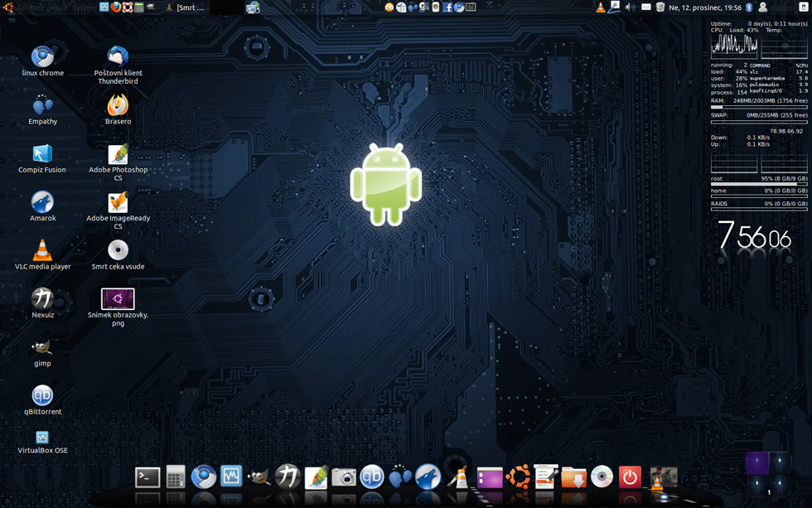Screen dimensions: 812x508
Task: Launch Adobe ImageReady CS desktop shortcut
Action: 118,210
